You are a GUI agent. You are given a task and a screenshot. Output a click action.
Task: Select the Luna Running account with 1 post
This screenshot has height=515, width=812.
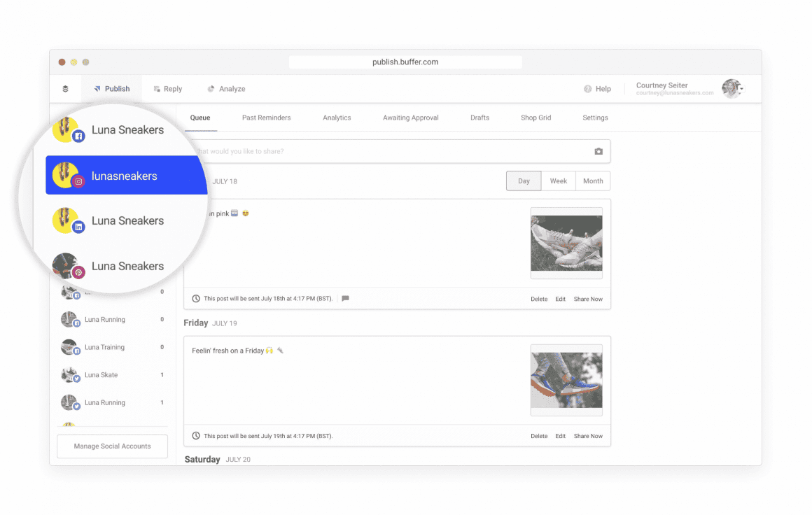113,402
